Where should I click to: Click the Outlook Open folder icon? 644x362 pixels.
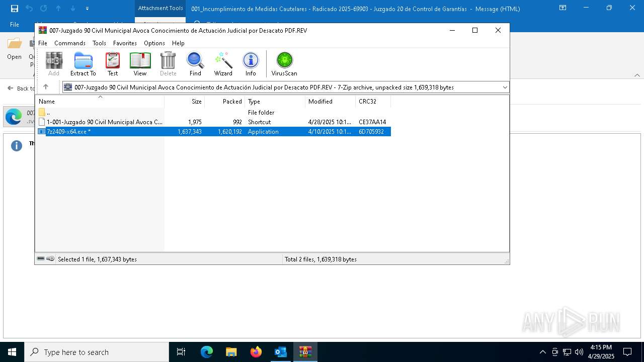(14, 49)
